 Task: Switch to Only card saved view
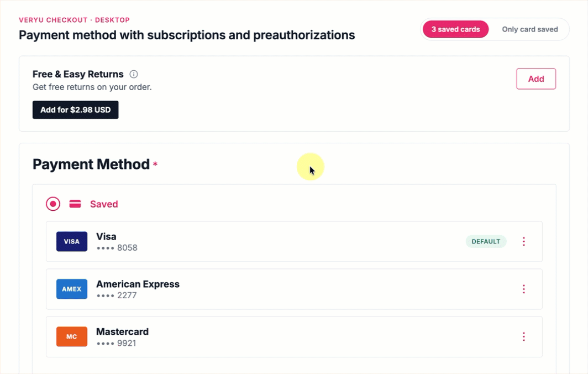(x=530, y=29)
